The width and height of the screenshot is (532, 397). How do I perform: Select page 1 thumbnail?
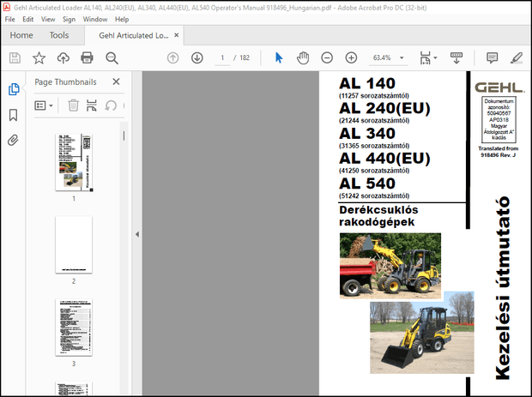pyautogui.click(x=74, y=162)
